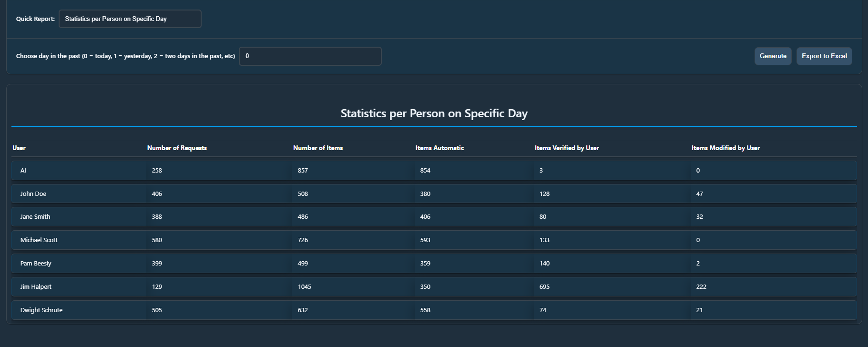Click AI's automatic items value 854
The width and height of the screenshot is (868, 347).
[x=425, y=170]
